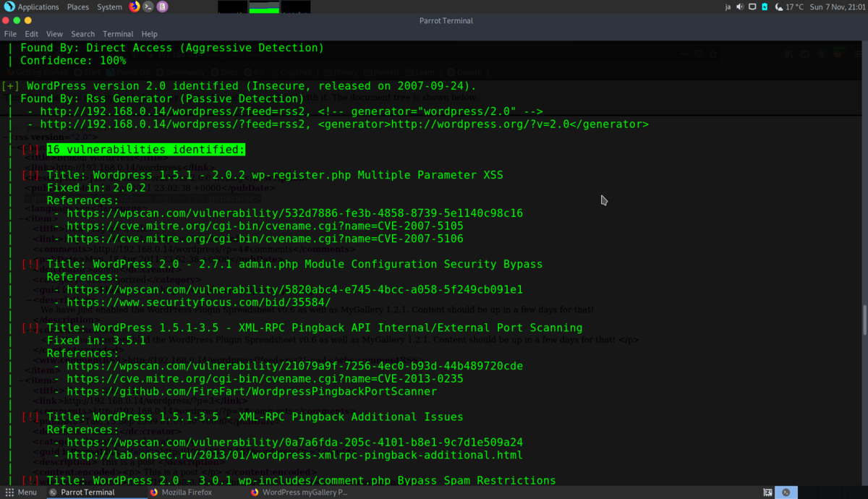Click the bottom panel Menu button
Screen dimensions: 868x499
(x=21, y=492)
